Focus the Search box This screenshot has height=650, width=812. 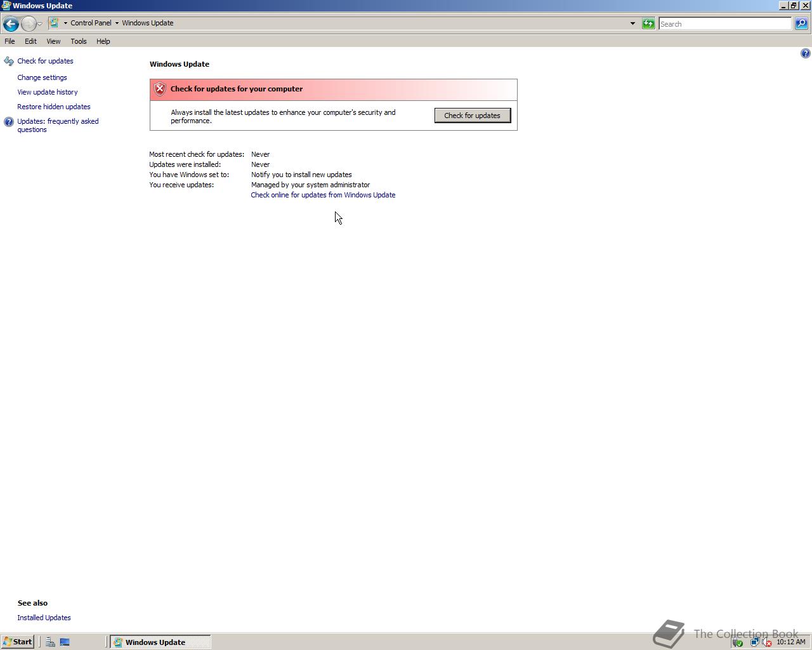tap(725, 23)
